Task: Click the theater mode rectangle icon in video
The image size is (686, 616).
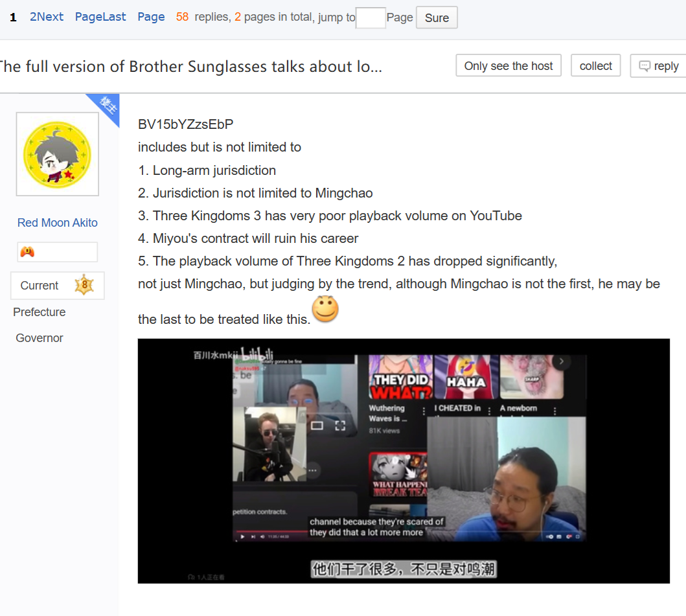Action: tap(317, 426)
